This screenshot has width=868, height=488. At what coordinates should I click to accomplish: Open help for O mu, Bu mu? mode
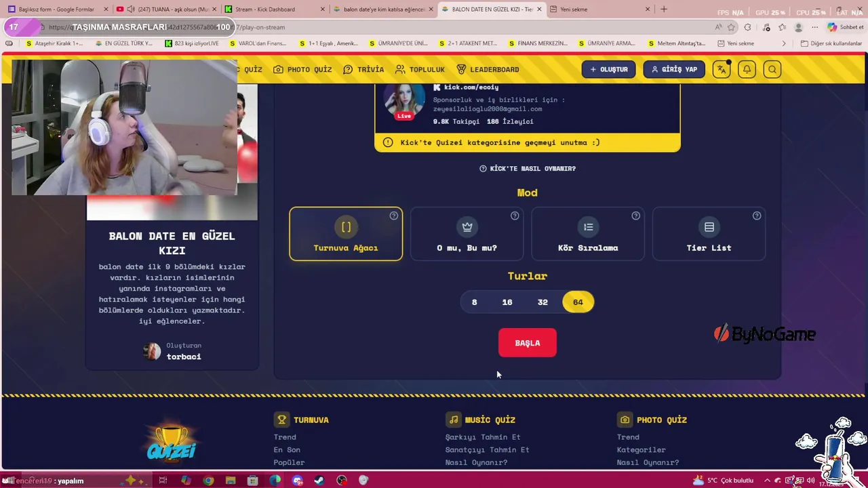[515, 216]
